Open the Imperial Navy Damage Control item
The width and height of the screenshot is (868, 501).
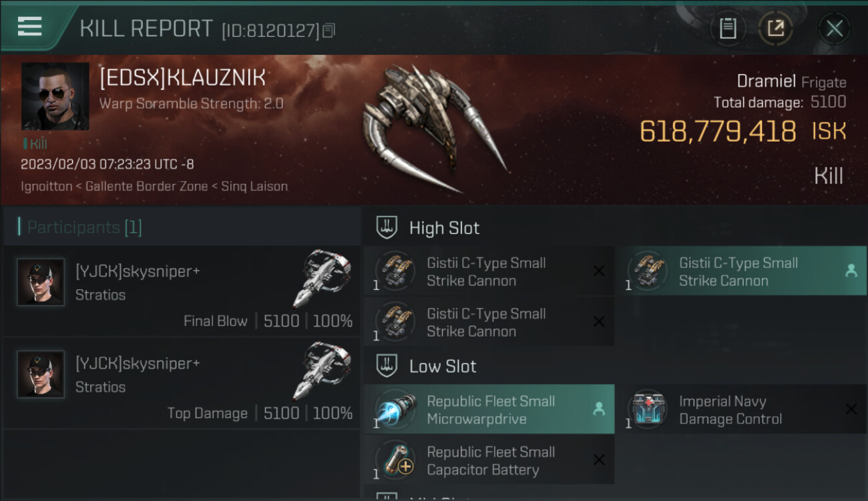click(740, 409)
